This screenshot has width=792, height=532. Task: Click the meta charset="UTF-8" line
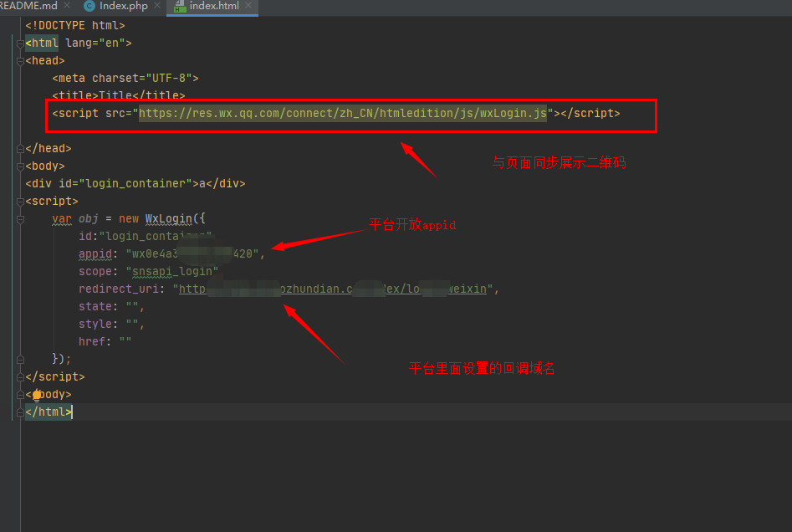coord(125,79)
